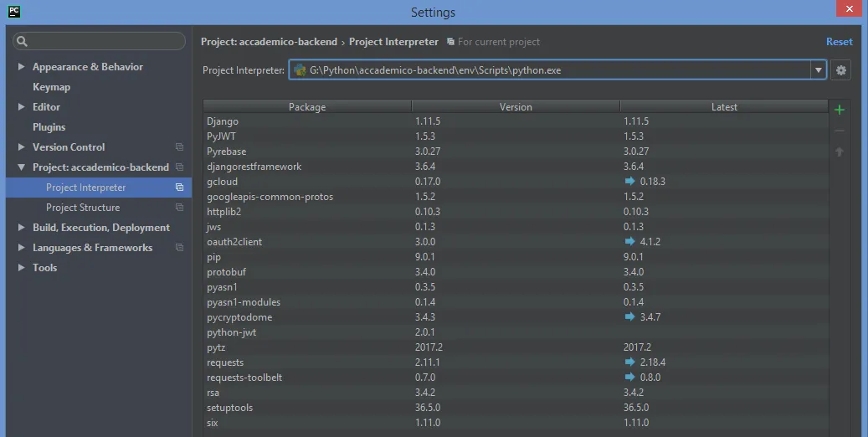Click the install package plus icon
This screenshot has width=868, height=437.
point(840,110)
